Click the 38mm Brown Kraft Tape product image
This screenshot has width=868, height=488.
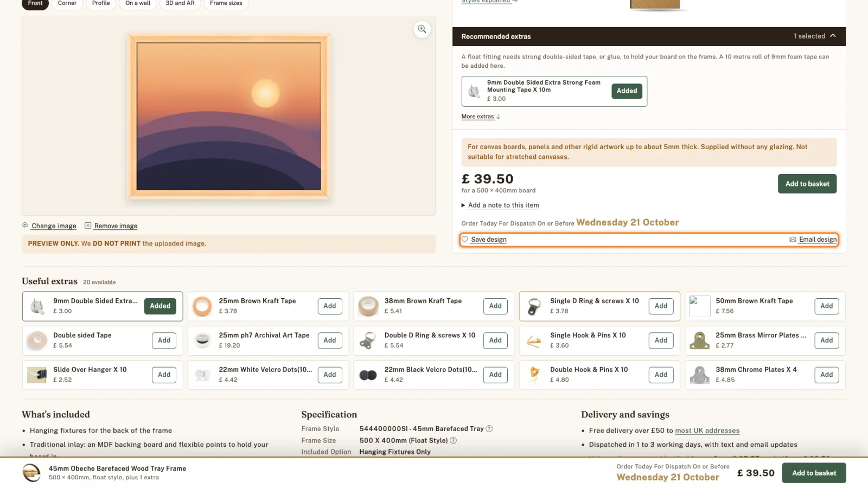368,306
